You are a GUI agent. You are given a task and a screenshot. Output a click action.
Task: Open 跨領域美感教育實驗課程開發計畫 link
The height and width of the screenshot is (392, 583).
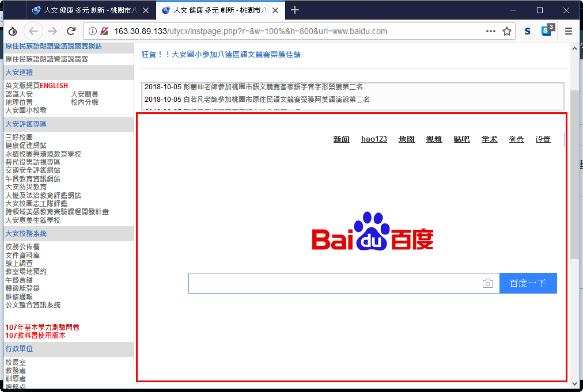coord(57,212)
